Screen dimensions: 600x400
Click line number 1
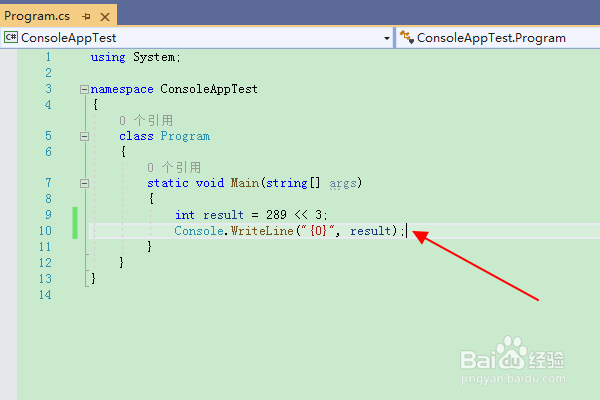click(x=48, y=57)
